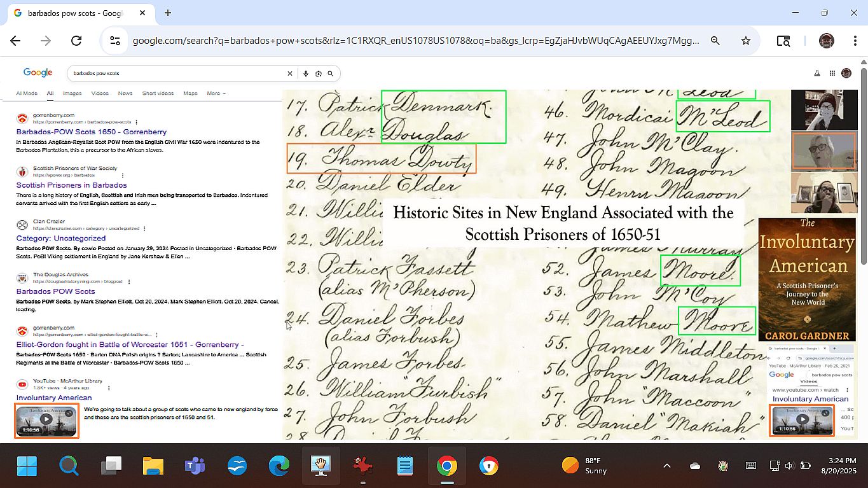Open Microsoft Teams from the taskbar
Screen dimensions: 868x488
(x=194, y=466)
